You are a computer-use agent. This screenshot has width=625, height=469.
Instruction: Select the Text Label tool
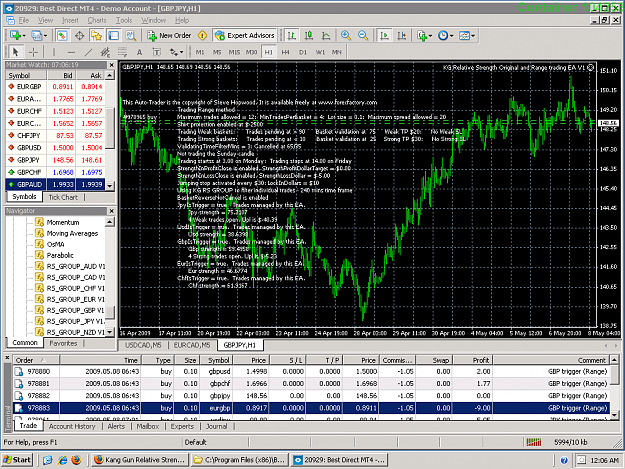(x=156, y=52)
